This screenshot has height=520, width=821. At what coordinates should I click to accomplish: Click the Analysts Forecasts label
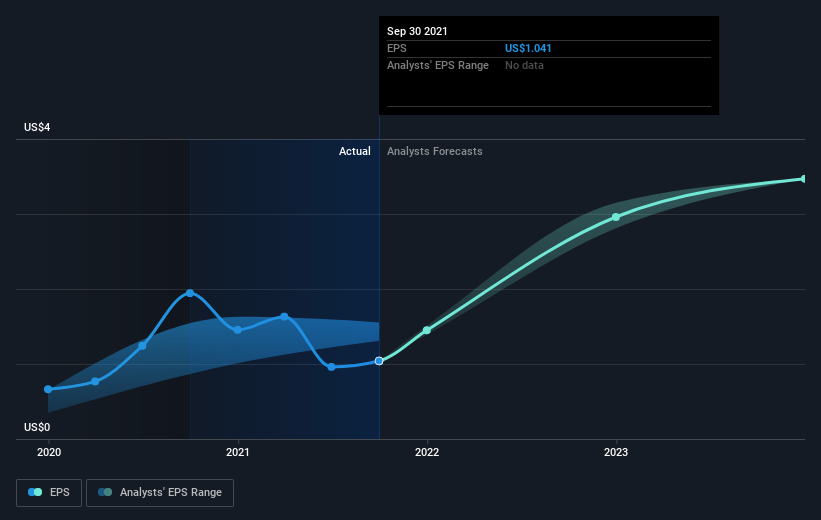click(x=435, y=151)
